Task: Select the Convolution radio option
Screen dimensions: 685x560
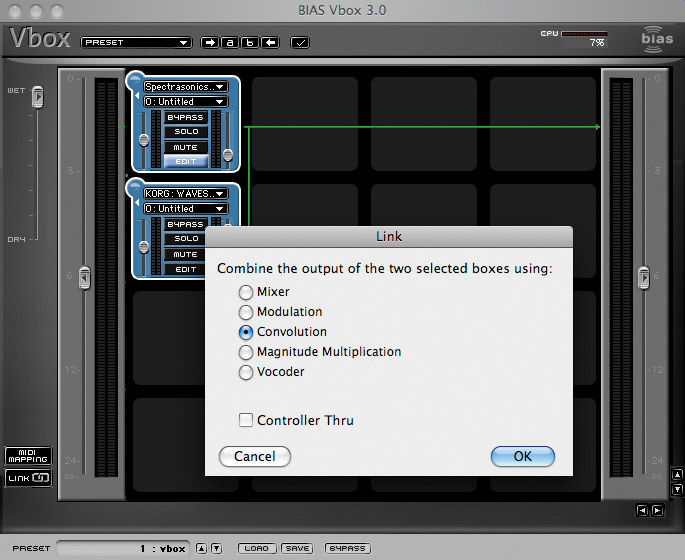Action: (x=246, y=332)
